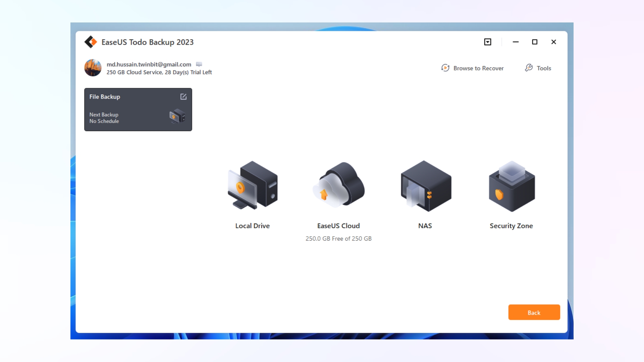Click the Back button

coord(534,312)
